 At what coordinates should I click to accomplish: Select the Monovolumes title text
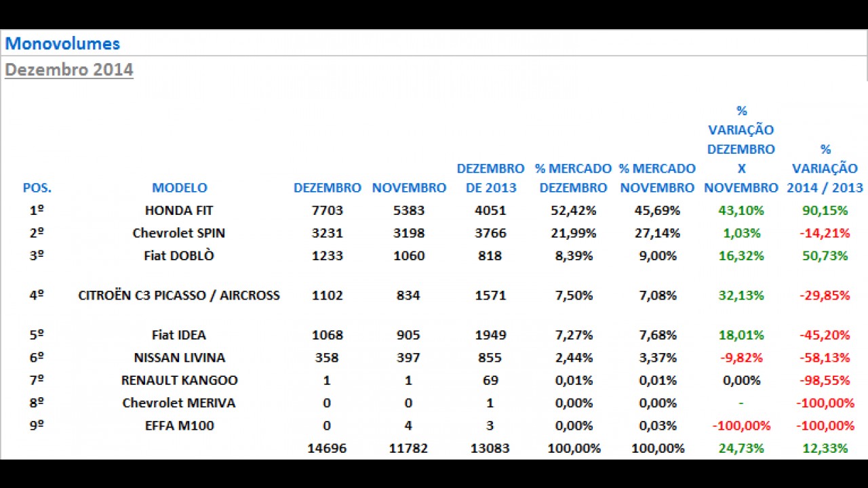(x=62, y=44)
